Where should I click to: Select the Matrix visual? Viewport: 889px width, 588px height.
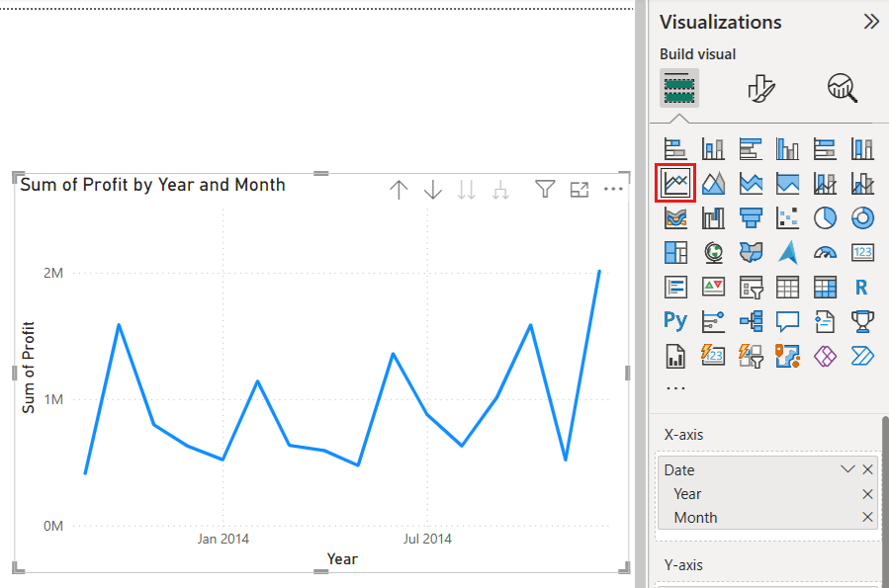coord(825,288)
